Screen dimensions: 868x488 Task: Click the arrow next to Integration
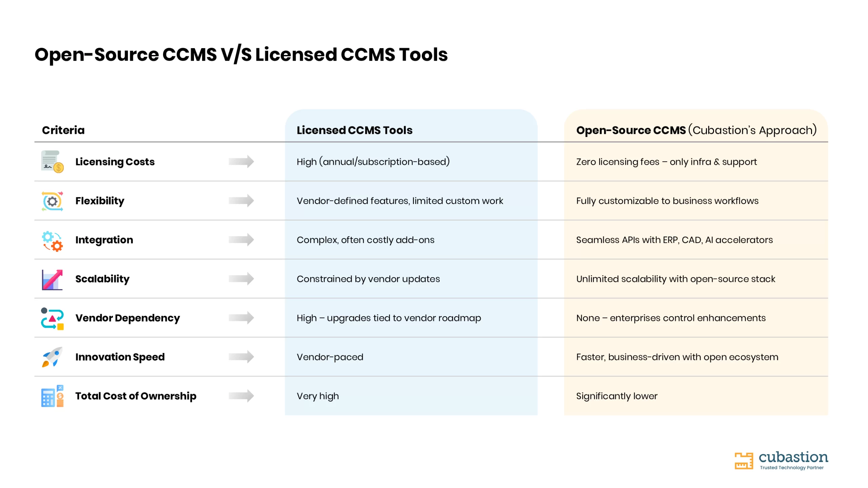241,240
